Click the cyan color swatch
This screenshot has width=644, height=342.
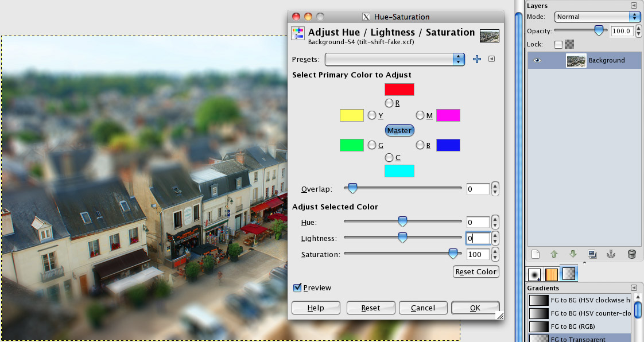click(x=399, y=171)
